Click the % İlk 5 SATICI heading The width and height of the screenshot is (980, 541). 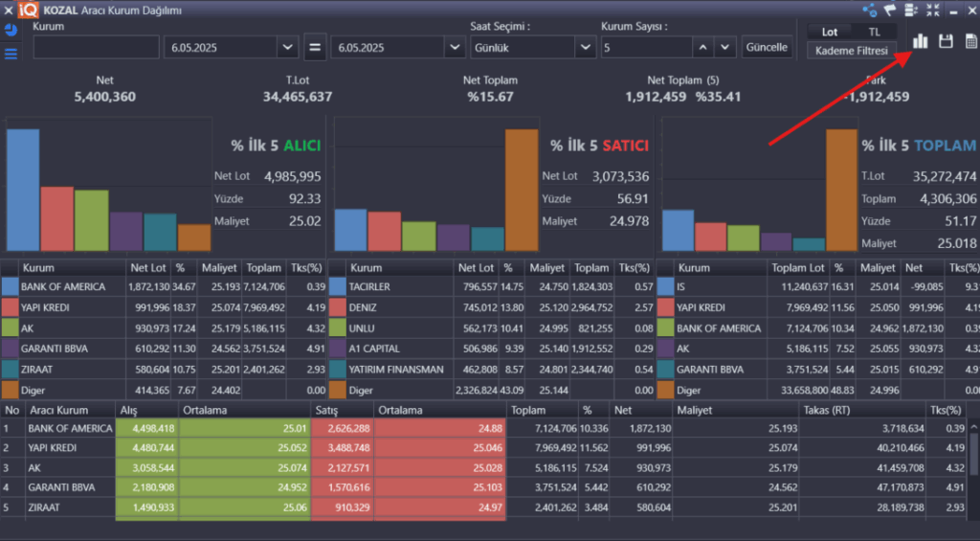point(599,146)
